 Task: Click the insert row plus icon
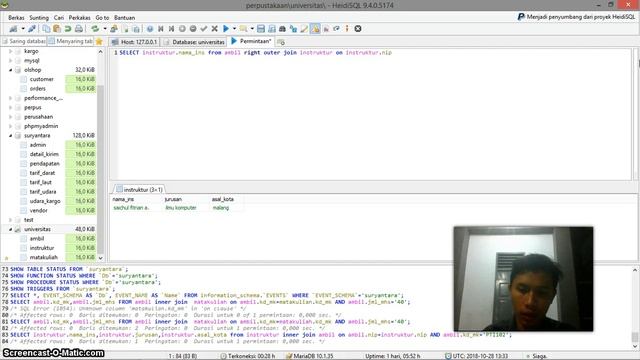pos(182,29)
